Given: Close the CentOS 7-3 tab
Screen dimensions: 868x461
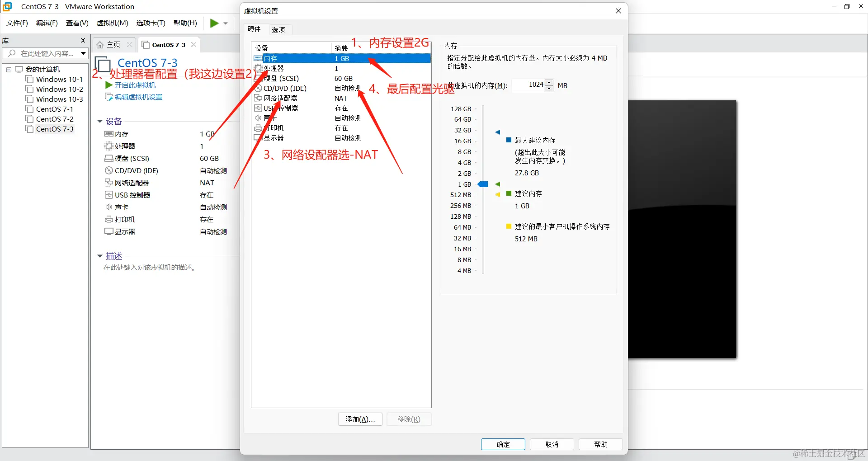Looking at the screenshot, I should 193,44.
